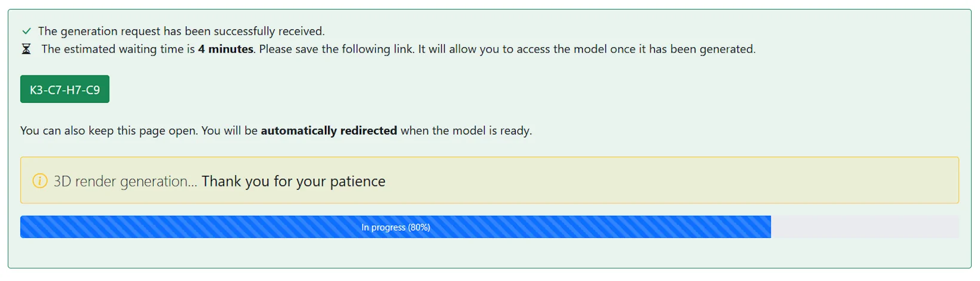Click the "Please save the following link" sentence
The height and width of the screenshot is (281, 980).
(x=336, y=49)
